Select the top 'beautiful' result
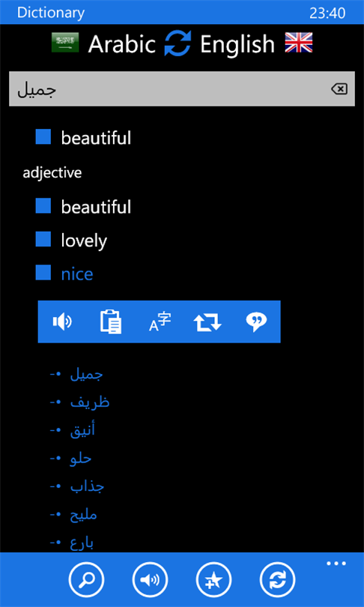This screenshot has height=607, width=364. pyautogui.click(x=96, y=138)
